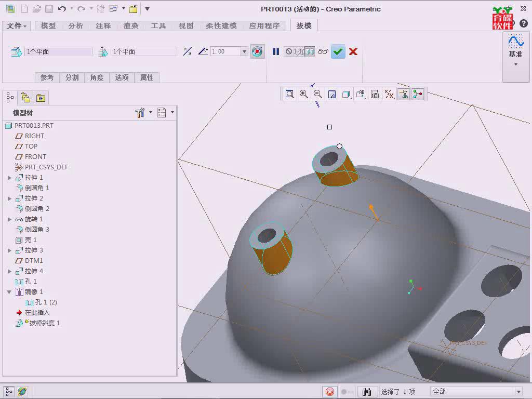Viewport: 532px width, 399px height.
Task: Accept draft with green check mark
Action: [338, 51]
